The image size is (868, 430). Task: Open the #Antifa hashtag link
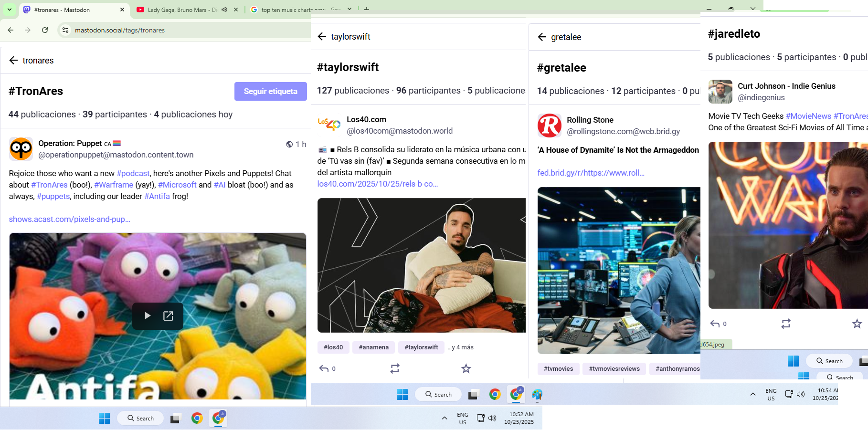pyautogui.click(x=157, y=196)
